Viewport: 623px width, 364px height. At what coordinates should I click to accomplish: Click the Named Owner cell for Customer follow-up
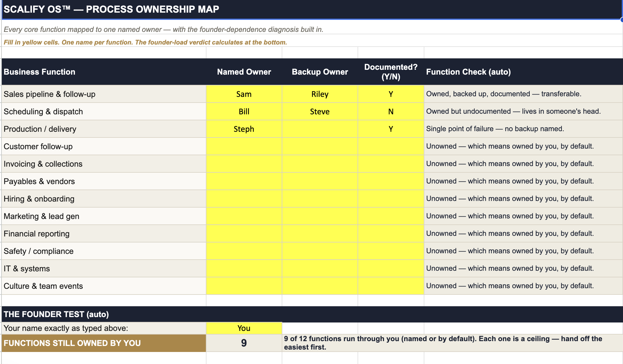(244, 147)
